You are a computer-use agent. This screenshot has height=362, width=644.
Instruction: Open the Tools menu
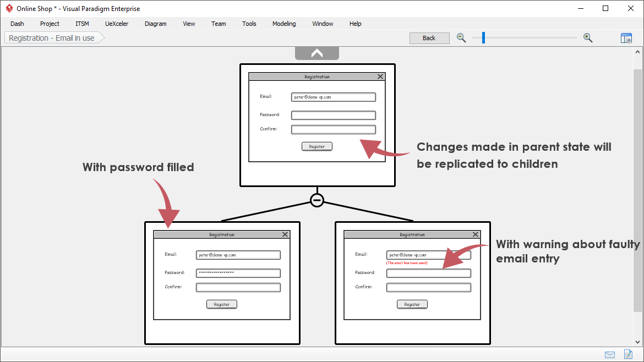pyautogui.click(x=249, y=24)
